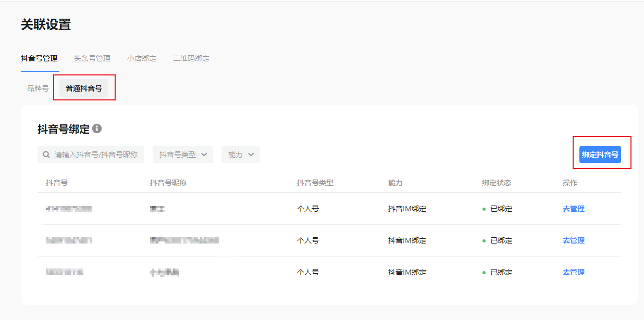Click green status dot in third row
The width and height of the screenshot is (644, 320).
[x=484, y=273]
